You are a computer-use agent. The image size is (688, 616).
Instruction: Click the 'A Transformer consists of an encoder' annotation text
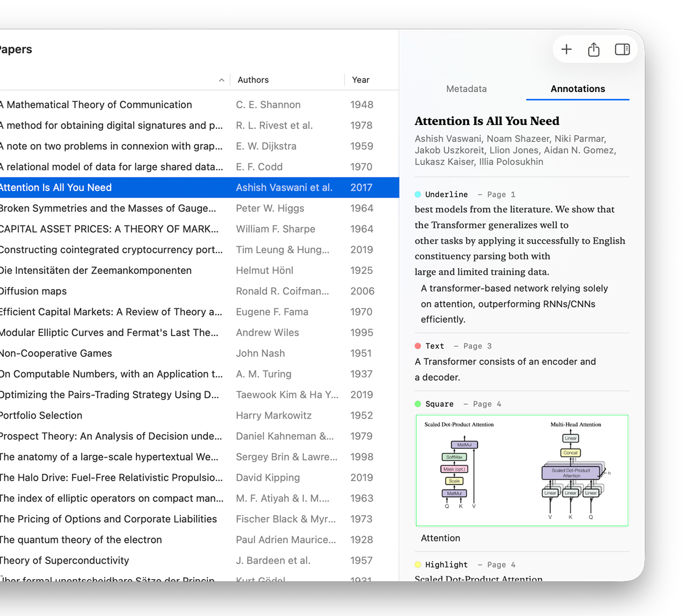(x=505, y=369)
